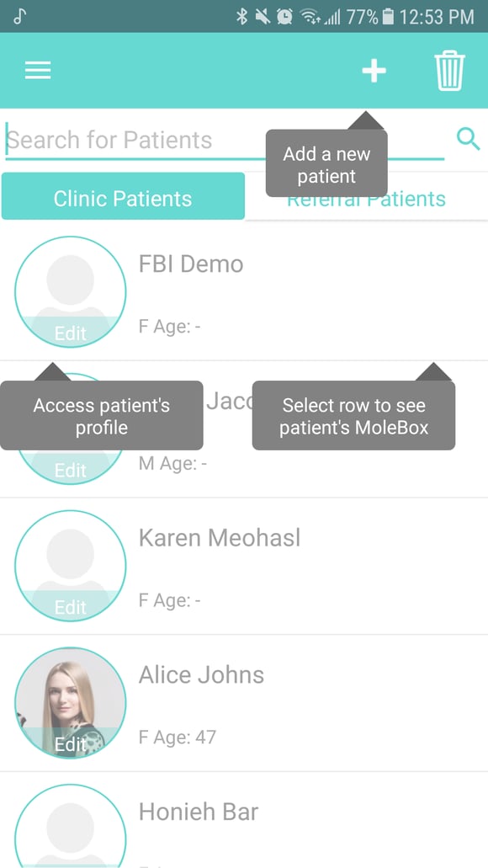Tap the plus icon to add a patient
This screenshot has height=868, width=488.
click(x=374, y=71)
